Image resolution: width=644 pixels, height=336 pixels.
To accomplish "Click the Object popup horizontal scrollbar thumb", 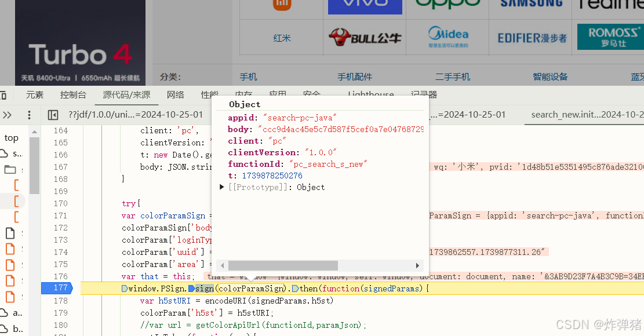I will 283,265.
